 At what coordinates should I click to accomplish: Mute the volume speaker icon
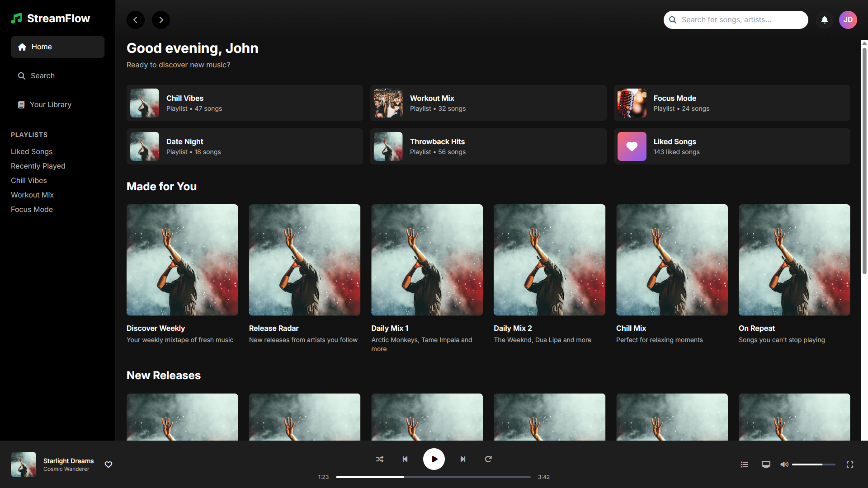point(784,464)
